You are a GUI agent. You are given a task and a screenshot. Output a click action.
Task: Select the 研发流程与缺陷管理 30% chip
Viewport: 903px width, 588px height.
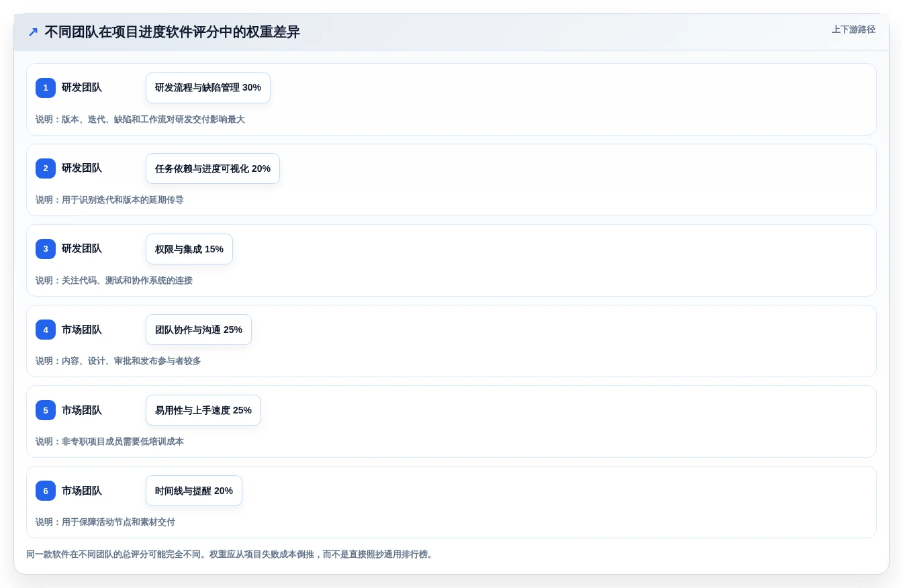click(x=208, y=88)
